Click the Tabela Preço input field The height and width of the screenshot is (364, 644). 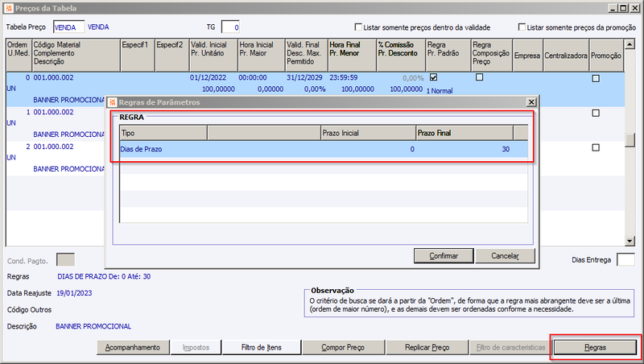68,27
